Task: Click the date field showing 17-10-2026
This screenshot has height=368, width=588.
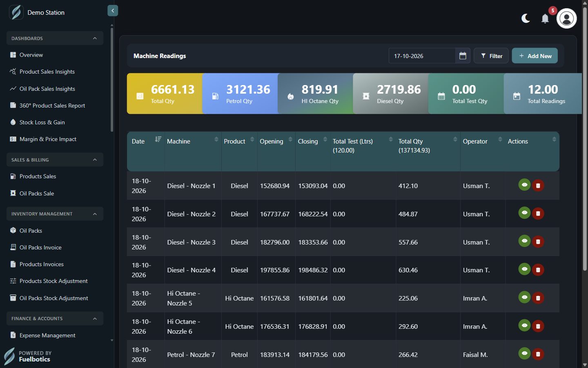Action: click(422, 56)
